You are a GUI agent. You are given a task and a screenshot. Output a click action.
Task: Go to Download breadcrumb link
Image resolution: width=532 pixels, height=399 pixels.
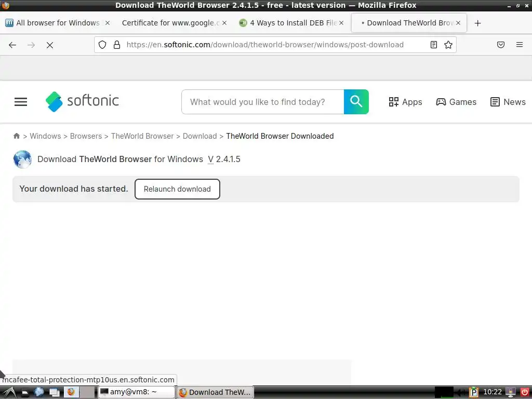[200, 136]
